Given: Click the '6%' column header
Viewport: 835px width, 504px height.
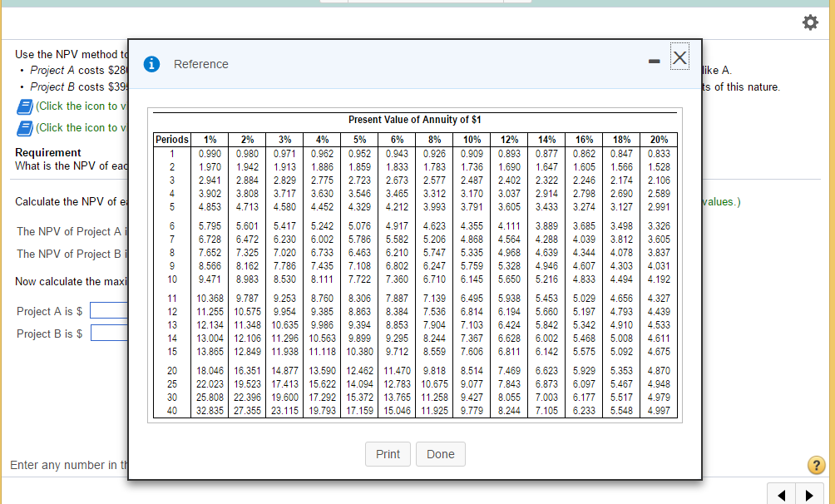Looking at the screenshot, I should point(397,140).
